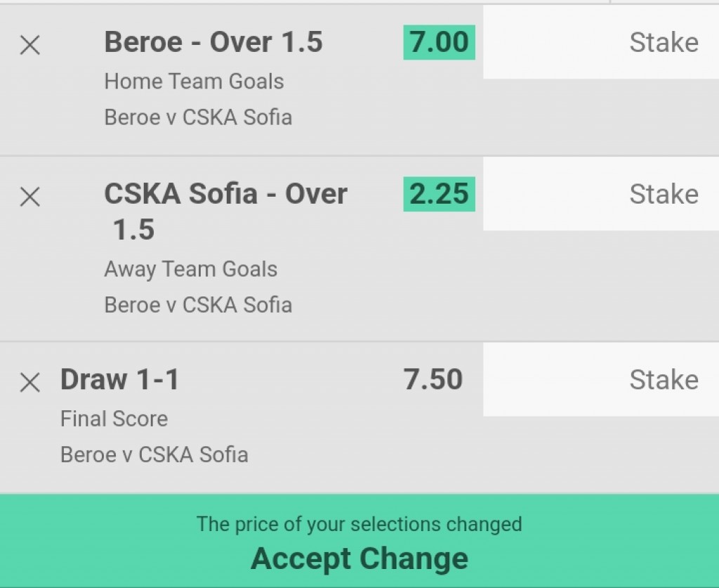Remove the CSKA Sofia Over 1.5 selection
This screenshot has width=719, height=588.
coord(30,197)
